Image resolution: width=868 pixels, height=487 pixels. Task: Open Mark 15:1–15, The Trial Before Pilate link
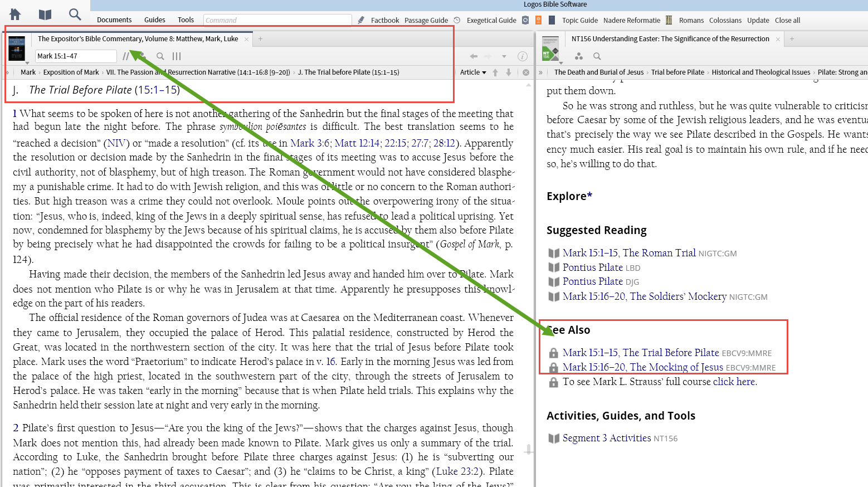pos(641,353)
